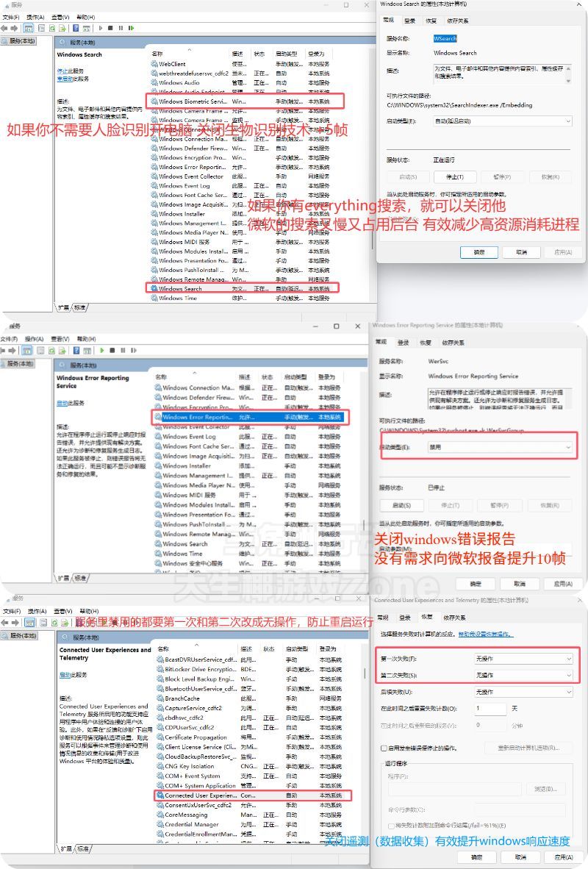Switch to 扩展 view tab in bottom Services window
Viewport: 588px width, 869px height.
66,848
